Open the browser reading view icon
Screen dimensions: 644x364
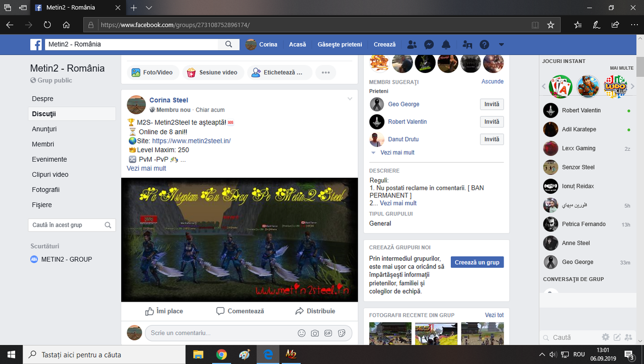535,25
